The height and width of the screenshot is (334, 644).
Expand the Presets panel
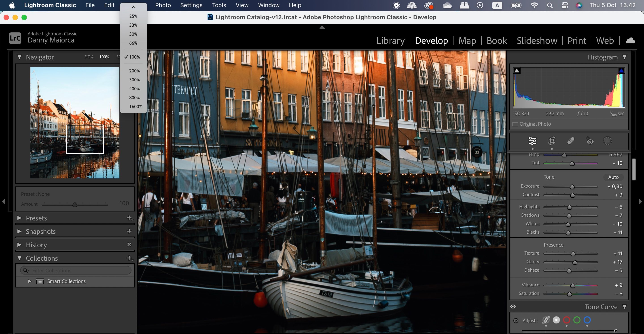(x=20, y=218)
